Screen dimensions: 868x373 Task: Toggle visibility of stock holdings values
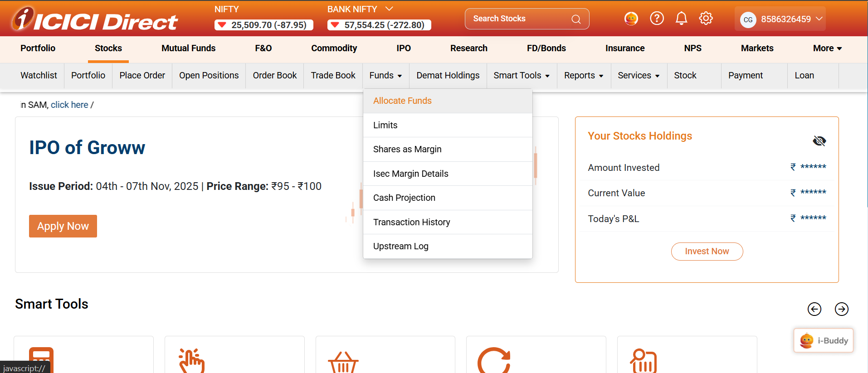point(819,141)
